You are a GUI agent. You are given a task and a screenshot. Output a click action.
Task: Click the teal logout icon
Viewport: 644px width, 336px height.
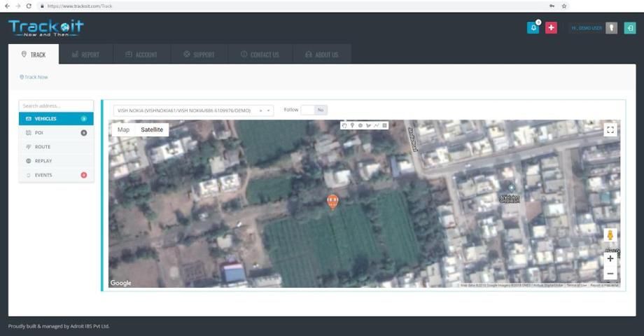pyautogui.click(x=630, y=28)
